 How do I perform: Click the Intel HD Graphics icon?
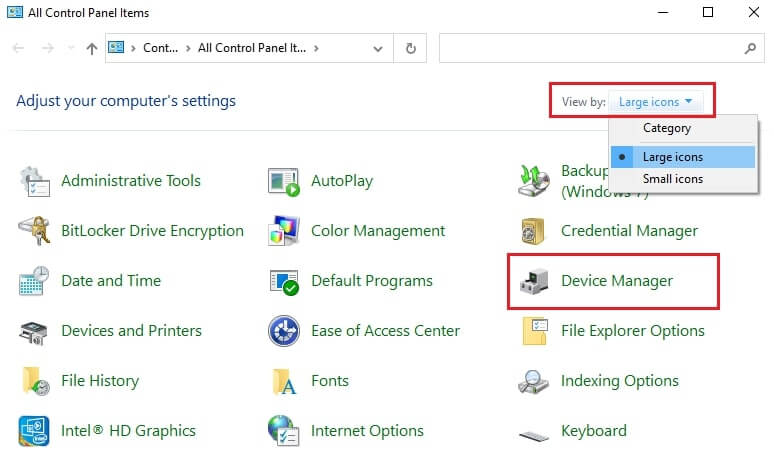tap(34, 431)
